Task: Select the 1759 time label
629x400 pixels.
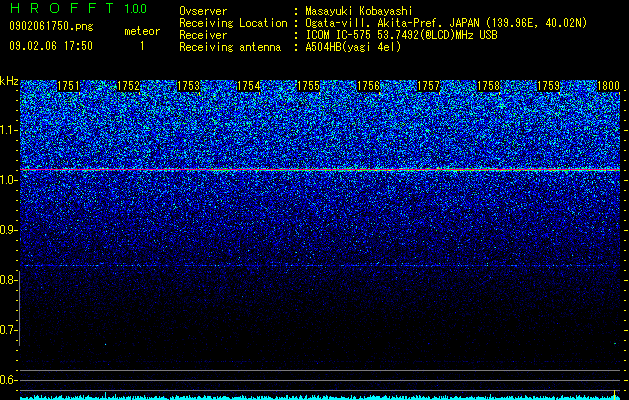Action: click(549, 86)
